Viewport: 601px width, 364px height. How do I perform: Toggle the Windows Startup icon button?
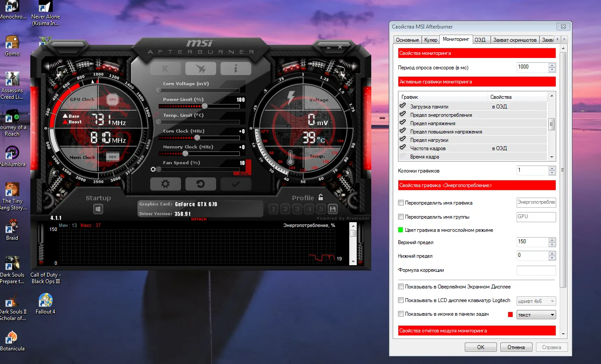pos(98,209)
